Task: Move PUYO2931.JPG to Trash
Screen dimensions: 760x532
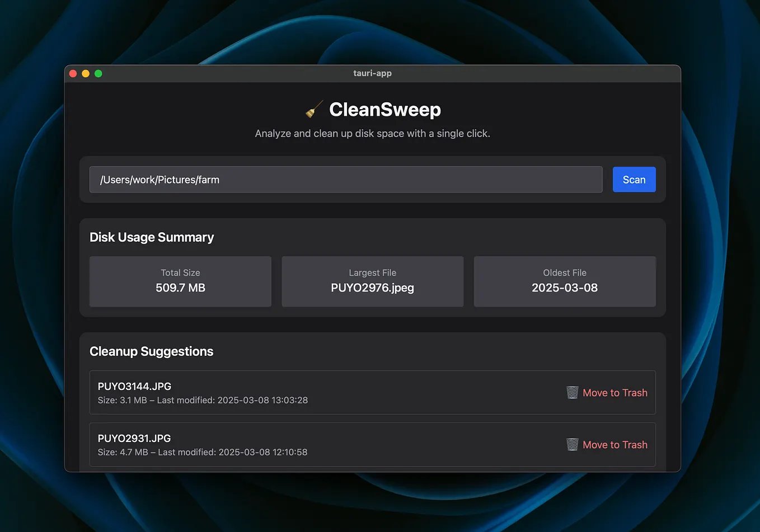Action: tap(614, 445)
